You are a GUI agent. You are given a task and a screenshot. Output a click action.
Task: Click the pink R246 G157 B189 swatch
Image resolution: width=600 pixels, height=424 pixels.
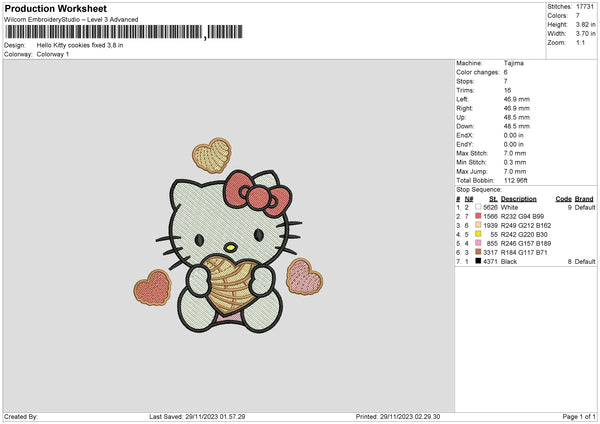click(x=478, y=243)
